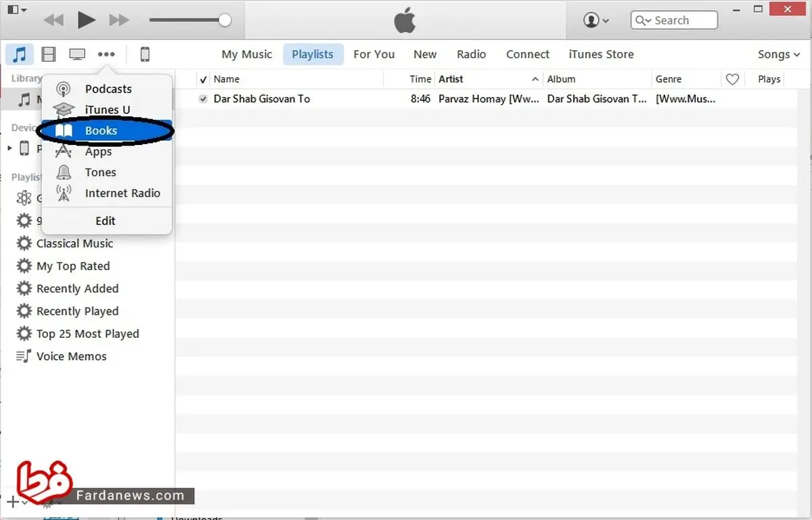
Task: Select the Playlists tab
Action: click(x=313, y=54)
